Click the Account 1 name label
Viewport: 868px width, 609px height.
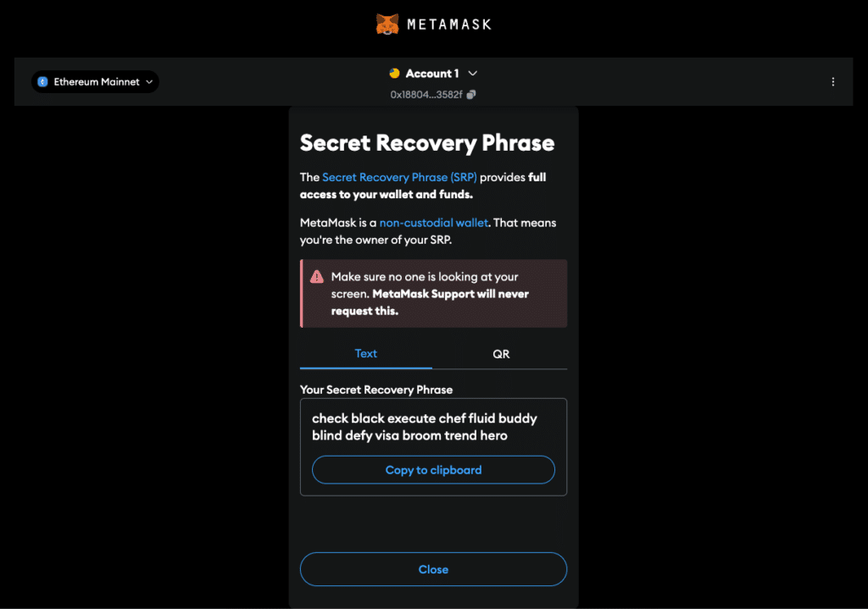point(432,74)
